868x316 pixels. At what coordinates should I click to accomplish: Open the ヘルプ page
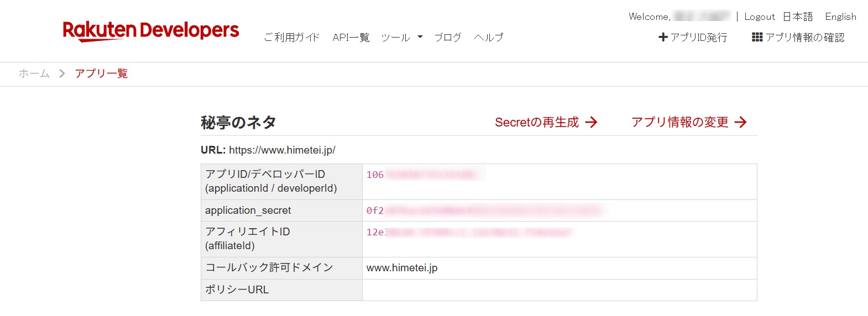click(489, 38)
